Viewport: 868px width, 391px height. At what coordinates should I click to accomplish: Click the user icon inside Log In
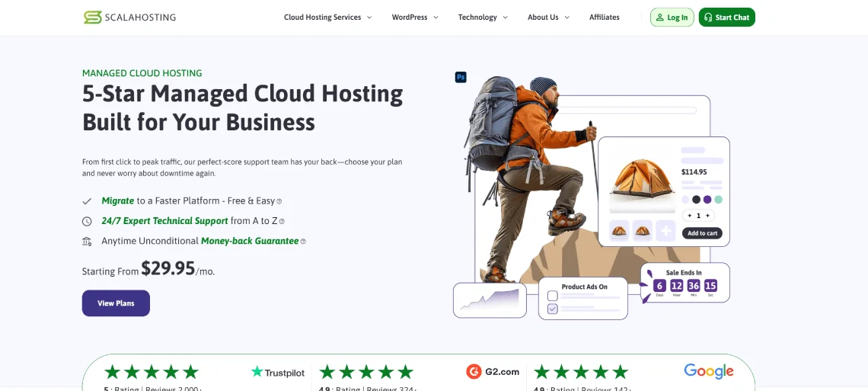click(660, 18)
